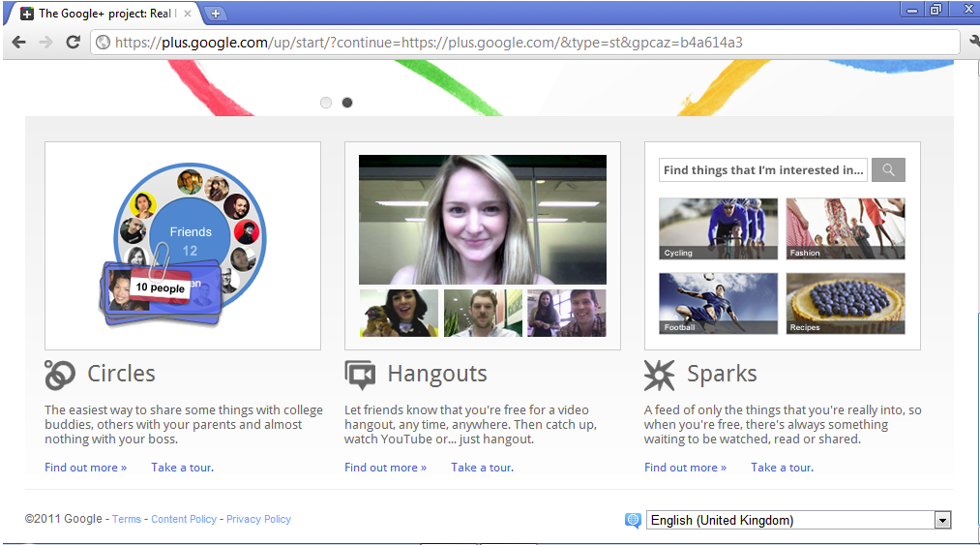The image size is (980, 545).
Task: Select the second carousel dot
Action: click(x=347, y=103)
